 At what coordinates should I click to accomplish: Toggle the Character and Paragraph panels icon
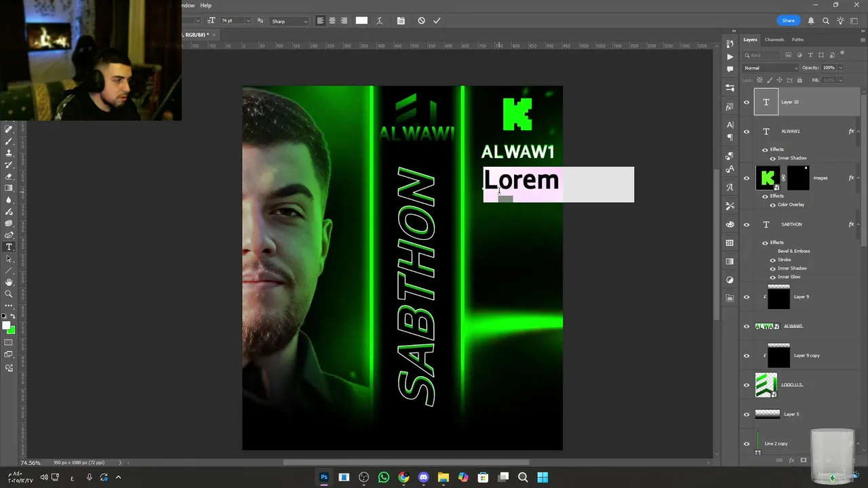coord(401,21)
